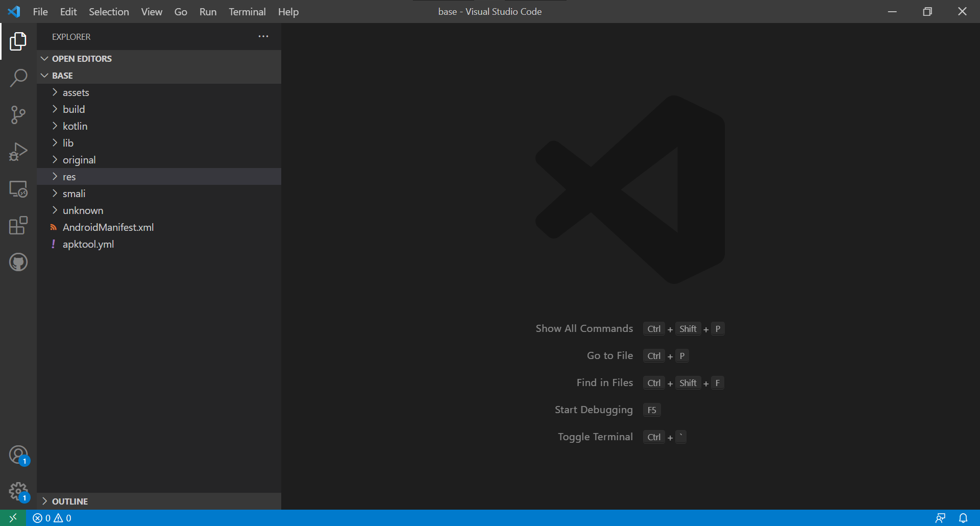Click the feedback icon in status bar
Viewport: 980px width, 526px height.
[x=940, y=518]
